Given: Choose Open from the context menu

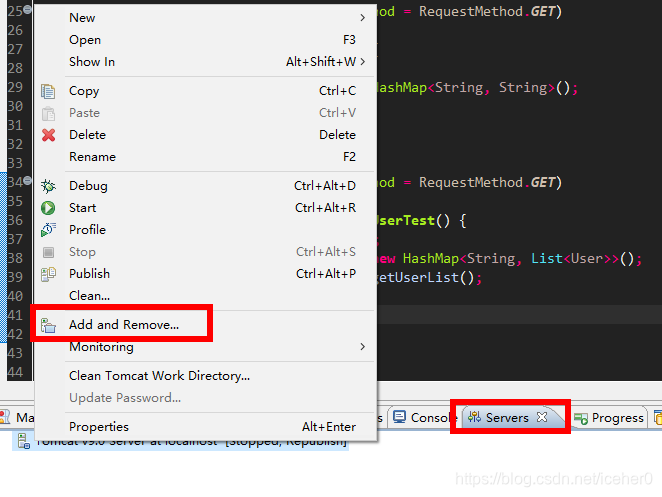Looking at the screenshot, I should [205, 40].
